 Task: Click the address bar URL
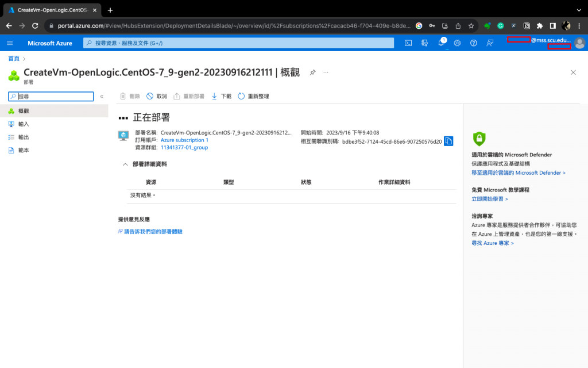click(234, 26)
